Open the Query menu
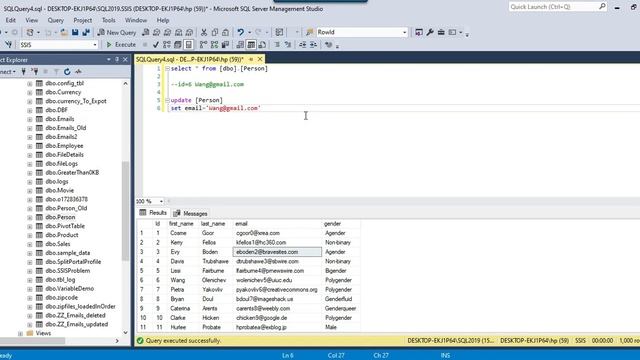Screen dimensions: 640x360 pyautogui.click(x=56, y=20)
